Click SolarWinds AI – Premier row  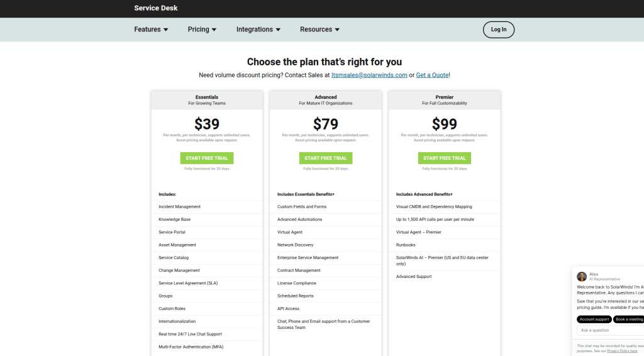[x=445, y=261]
